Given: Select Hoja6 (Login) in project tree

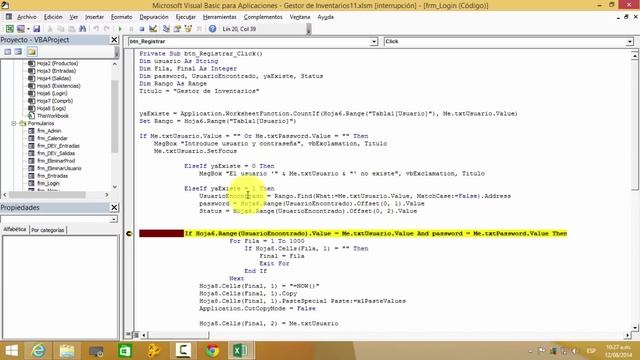Looking at the screenshot, I should pos(52,93).
